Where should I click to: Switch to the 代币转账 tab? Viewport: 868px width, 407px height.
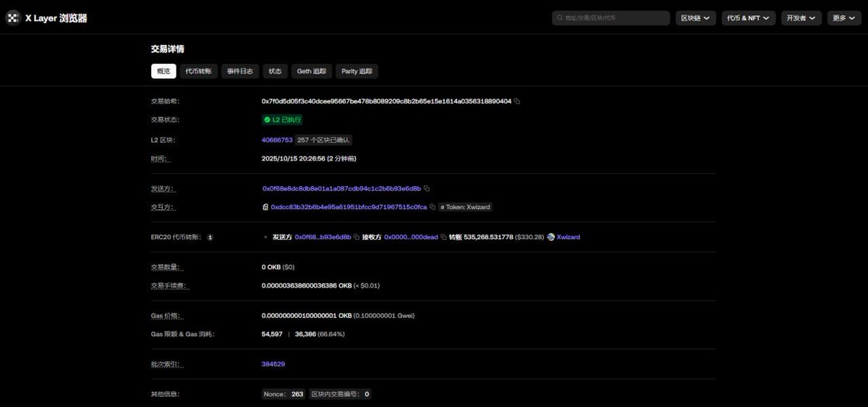(198, 71)
